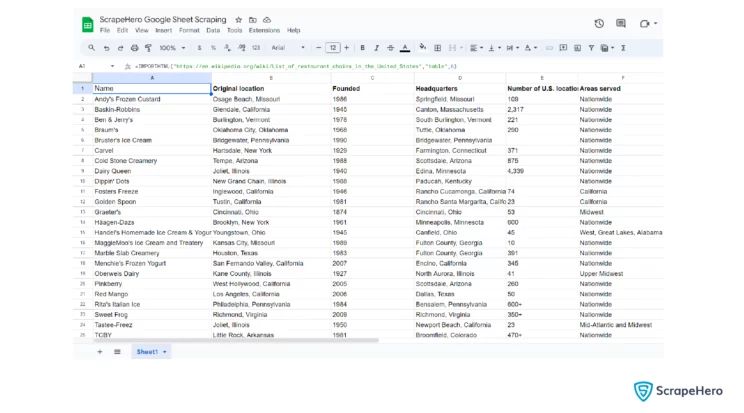The image size is (744, 413).
Task: Click the document title ScrapeHero Google Sheet Scraping
Action: point(163,19)
